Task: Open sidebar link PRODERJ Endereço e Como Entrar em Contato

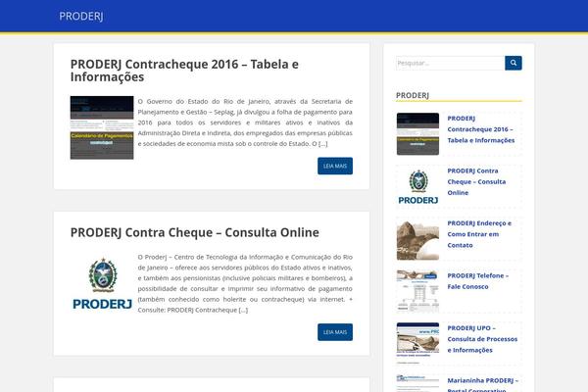Action: pos(479,234)
